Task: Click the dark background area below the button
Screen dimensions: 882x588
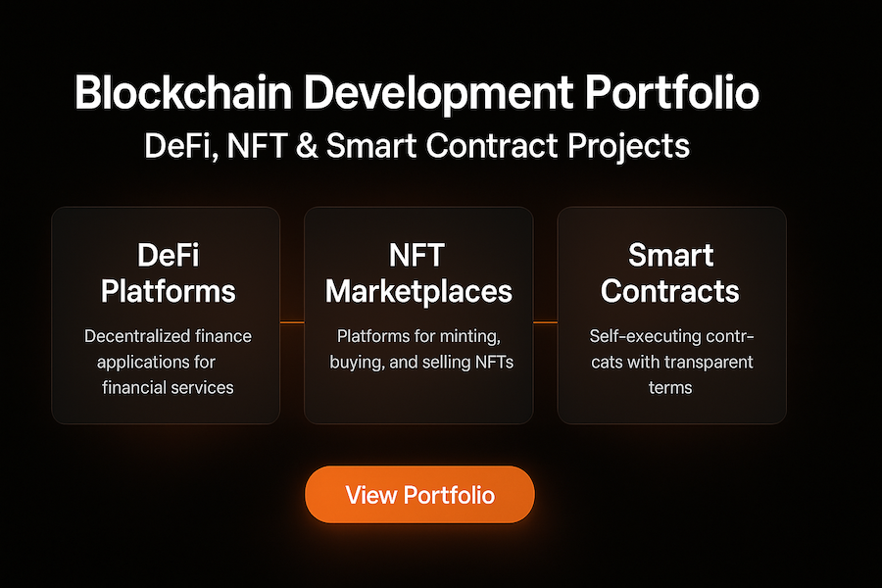Action: pos(419,559)
